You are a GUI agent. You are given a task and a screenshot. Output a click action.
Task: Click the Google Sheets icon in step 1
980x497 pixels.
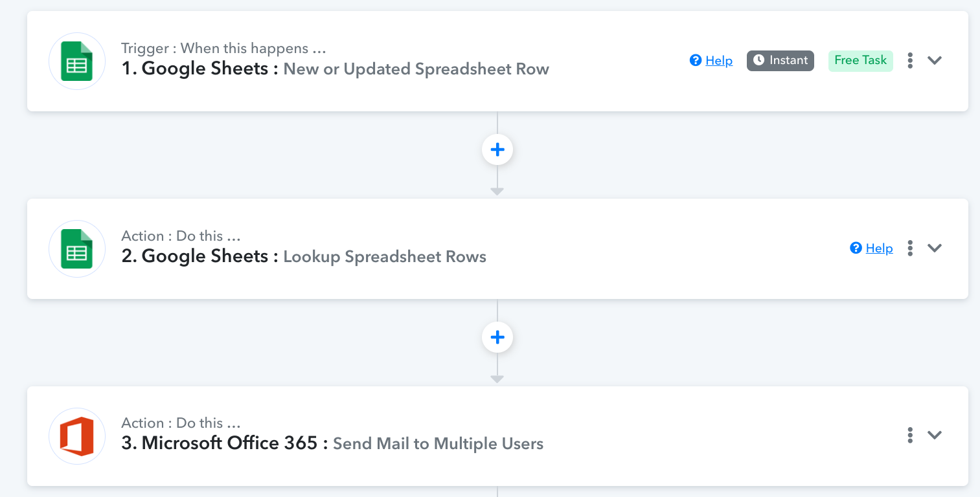(77, 61)
